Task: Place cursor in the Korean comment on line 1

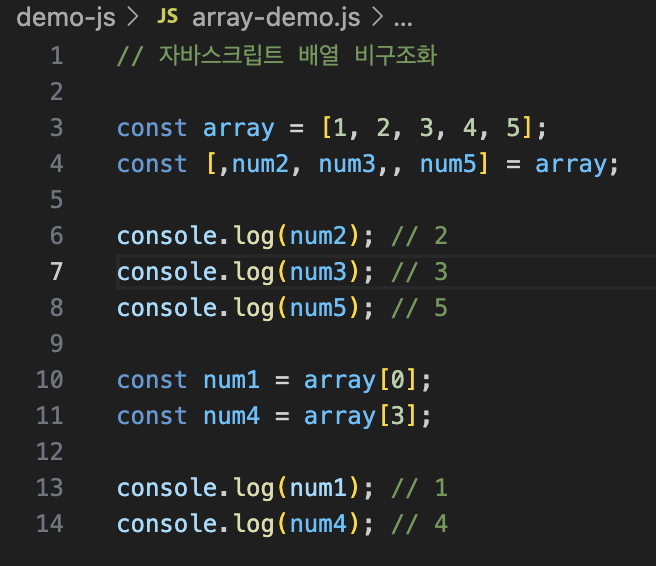Action: pos(277,55)
